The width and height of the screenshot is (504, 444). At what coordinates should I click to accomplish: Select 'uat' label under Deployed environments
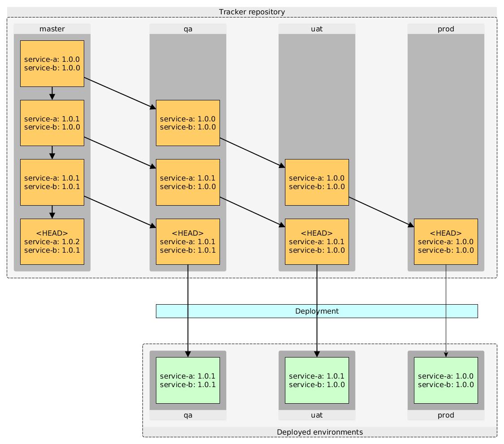coord(317,415)
